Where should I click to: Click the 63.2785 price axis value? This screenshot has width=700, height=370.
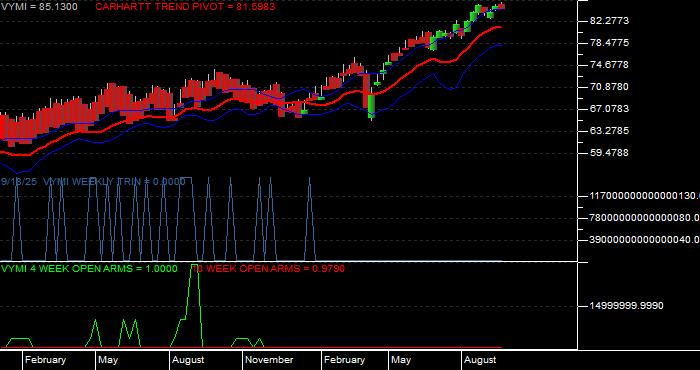[x=609, y=131]
